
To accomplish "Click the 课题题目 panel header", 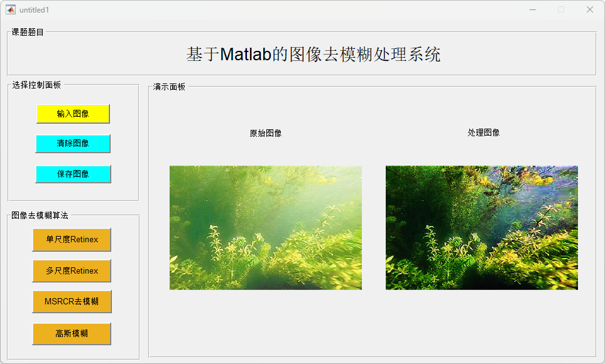I will pos(28,32).
